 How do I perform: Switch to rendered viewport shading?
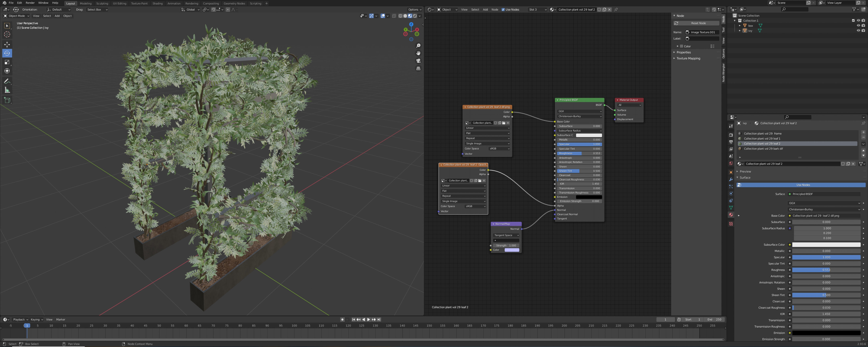[x=415, y=16]
